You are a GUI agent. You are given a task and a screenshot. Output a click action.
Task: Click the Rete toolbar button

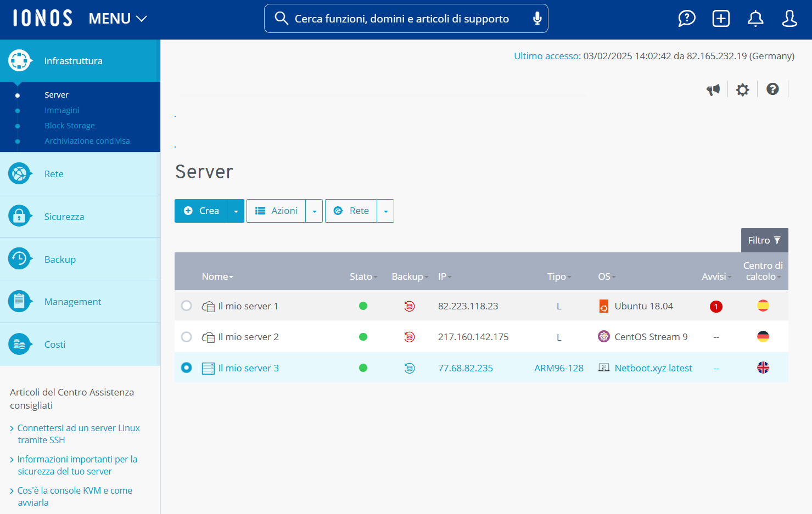(351, 211)
